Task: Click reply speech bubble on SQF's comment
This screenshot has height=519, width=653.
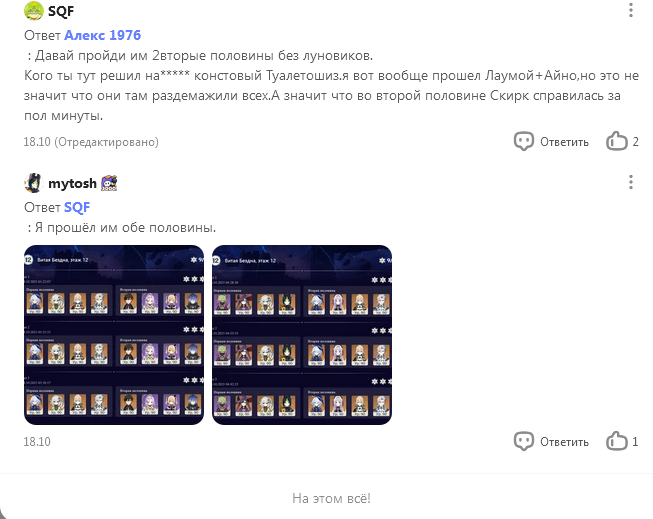Action: [x=523, y=142]
